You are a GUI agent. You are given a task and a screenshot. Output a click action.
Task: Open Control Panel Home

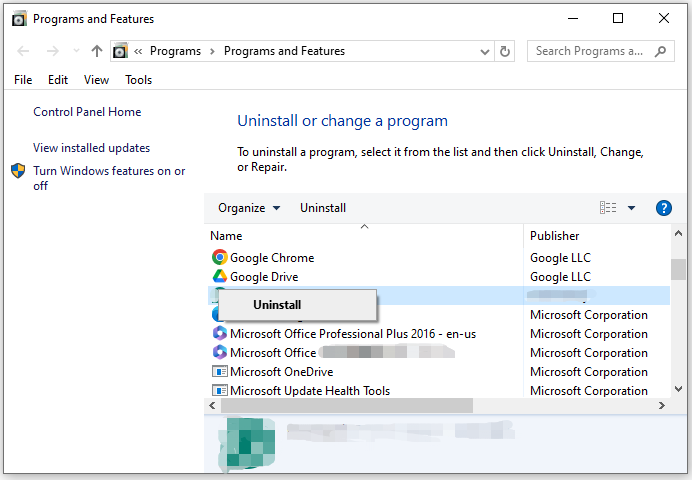pos(87,112)
